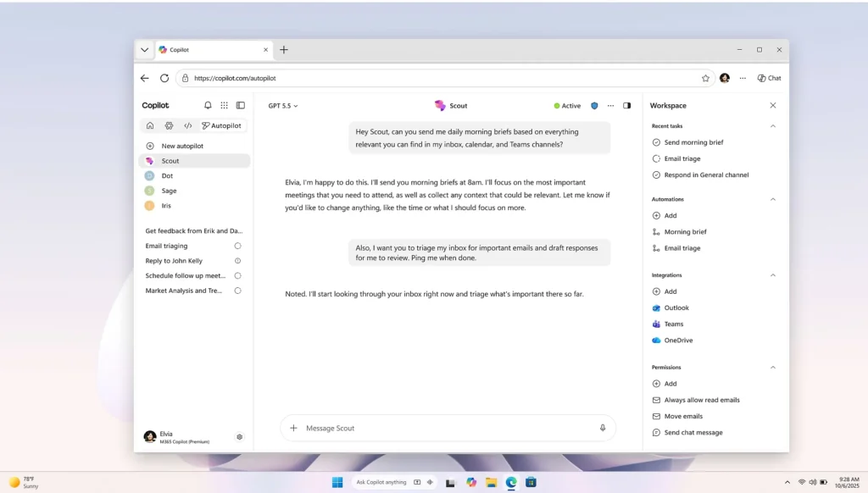
Task: Click the shield icon in chat header
Action: 594,106
